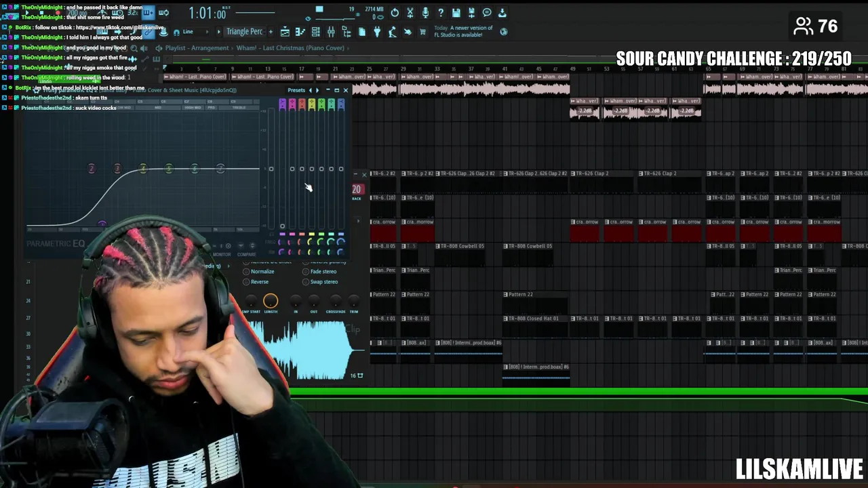Image resolution: width=868 pixels, height=488 pixels.
Task: Open the Channel rack view icon
Action: click(316, 31)
